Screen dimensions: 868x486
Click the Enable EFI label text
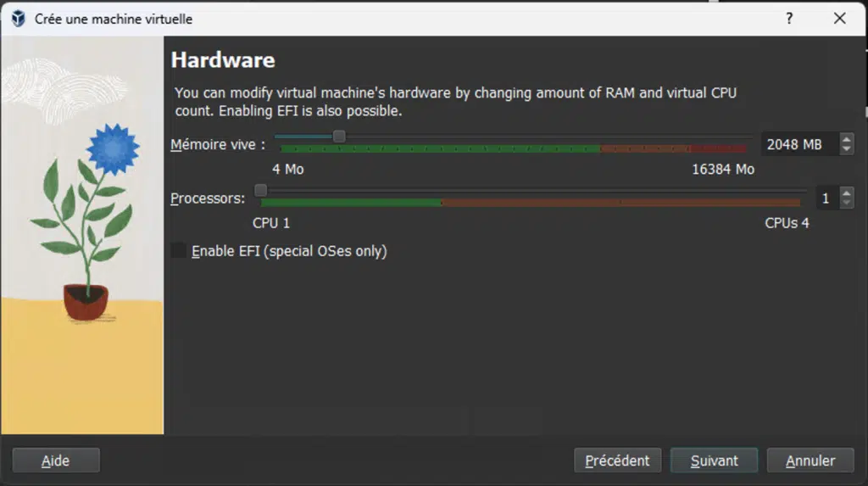click(289, 251)
